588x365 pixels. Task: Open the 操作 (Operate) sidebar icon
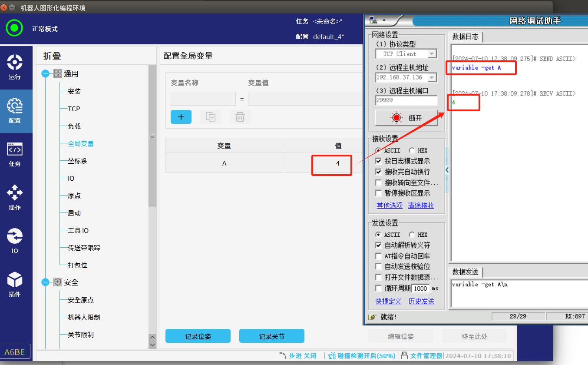(x=15, y=198)
